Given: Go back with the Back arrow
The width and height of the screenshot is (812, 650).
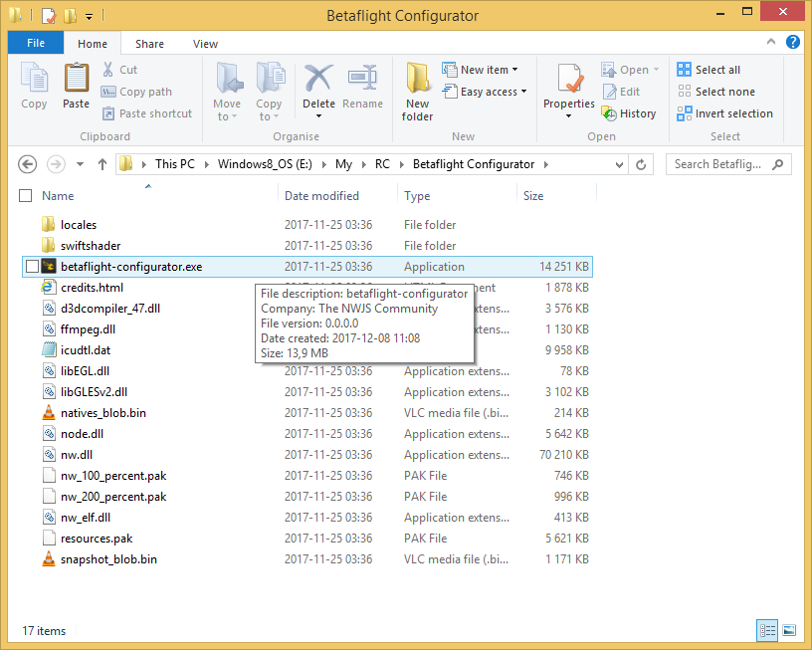Looking at the screenshot, I should 28,164.
